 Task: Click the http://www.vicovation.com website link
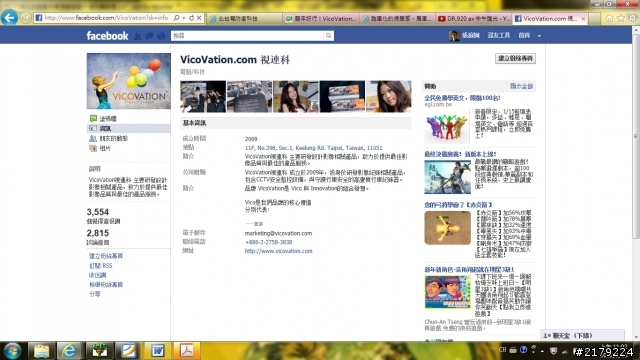click(x=278, y=251)
